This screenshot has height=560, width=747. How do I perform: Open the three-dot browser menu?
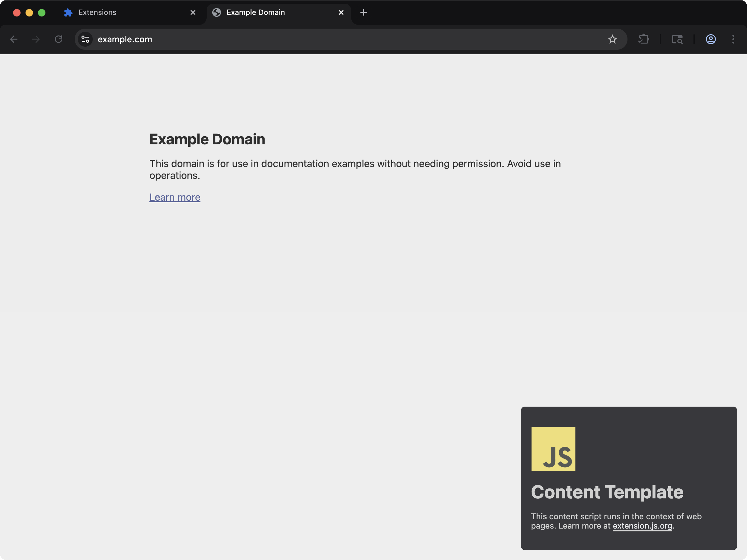[733, 39]
